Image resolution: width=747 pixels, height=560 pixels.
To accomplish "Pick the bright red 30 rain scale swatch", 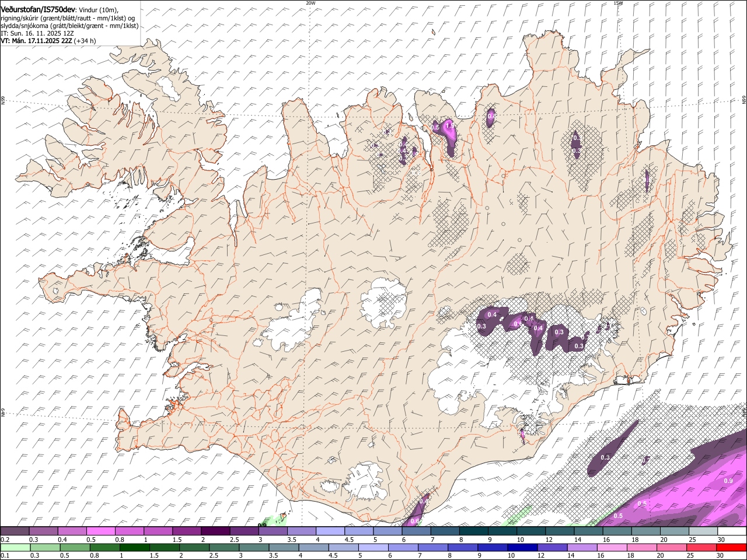I will click(731, 547).
